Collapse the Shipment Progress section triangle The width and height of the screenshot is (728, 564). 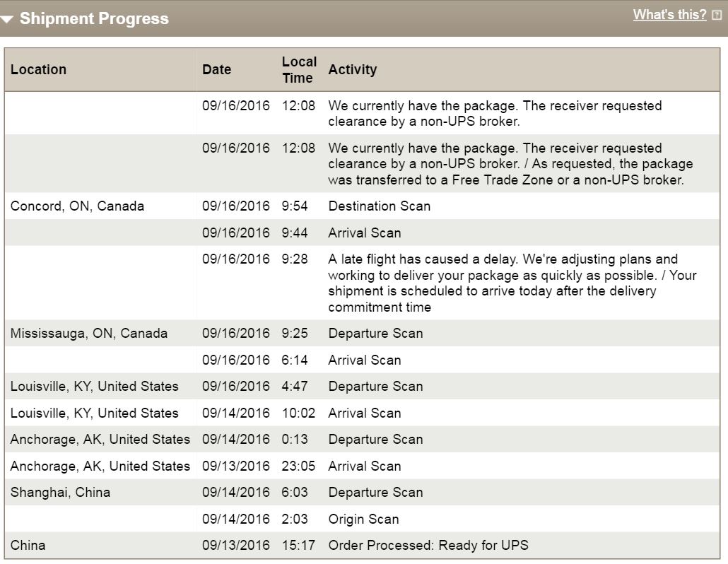[x=7, y=20]
